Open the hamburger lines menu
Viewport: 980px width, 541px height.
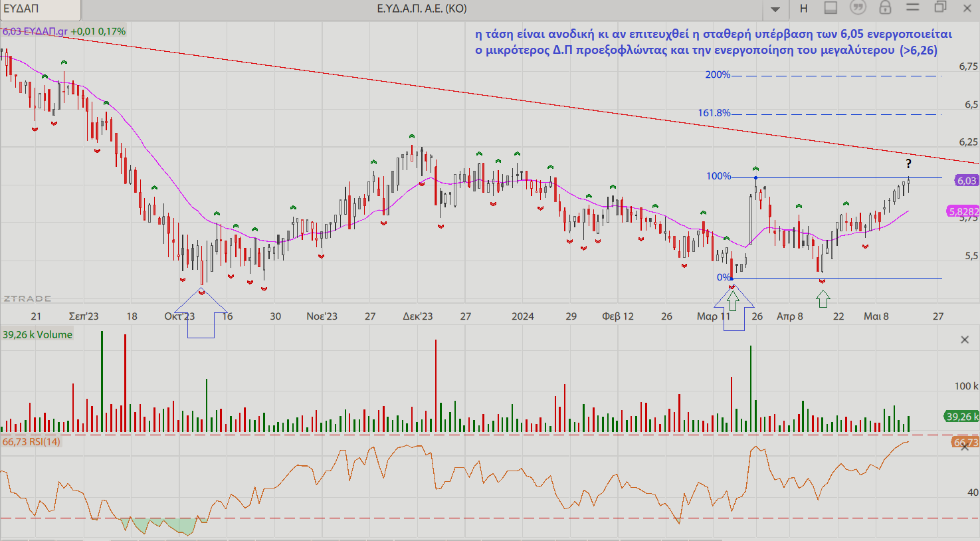(913, 7)
